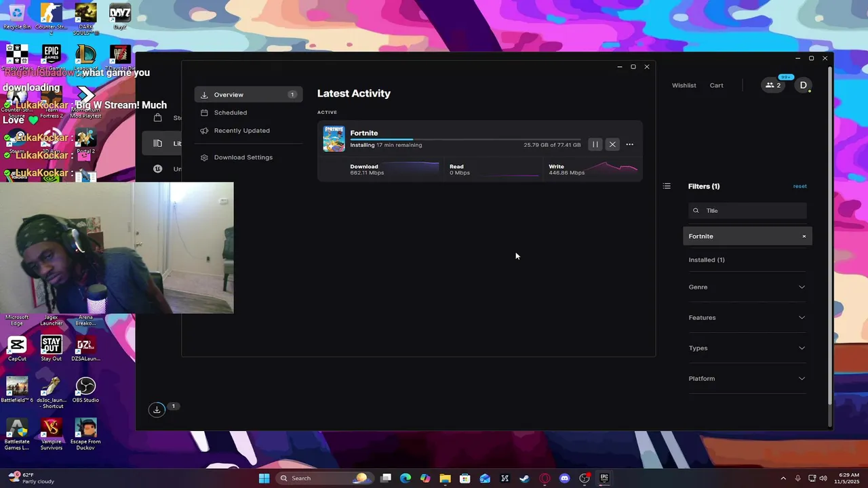Open the Windows Start menu
This screenshot has width=868, height=488.
click(x=264, y=478)
